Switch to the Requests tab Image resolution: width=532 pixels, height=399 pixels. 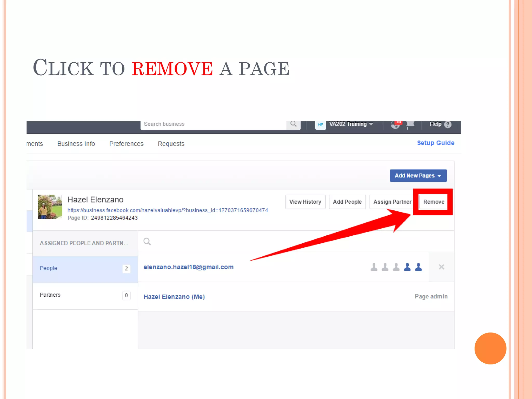[171, 144]
